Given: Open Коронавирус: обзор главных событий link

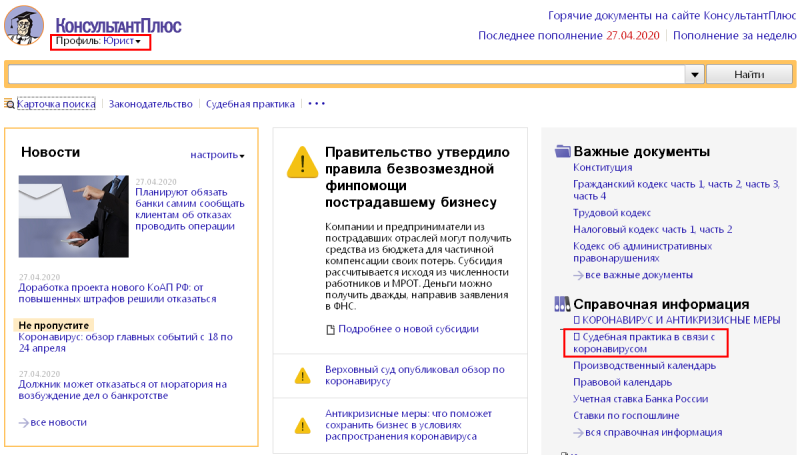Looking at the screenshot, I should [x=126, y=343].
